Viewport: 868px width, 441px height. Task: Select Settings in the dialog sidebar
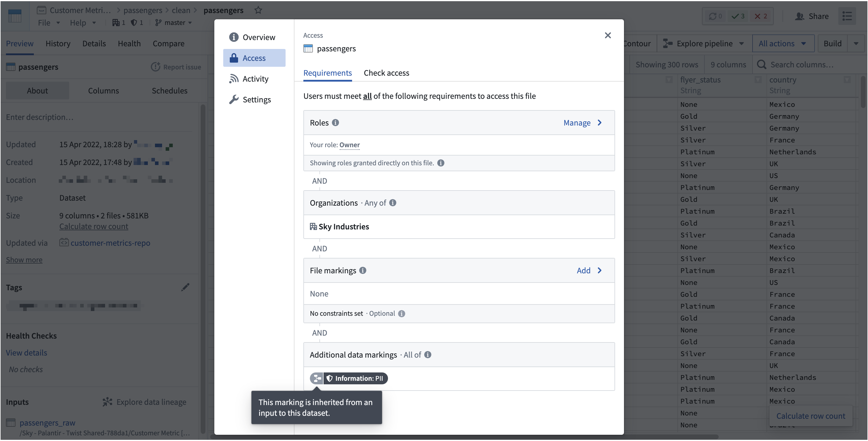click(x=254, y=99)
